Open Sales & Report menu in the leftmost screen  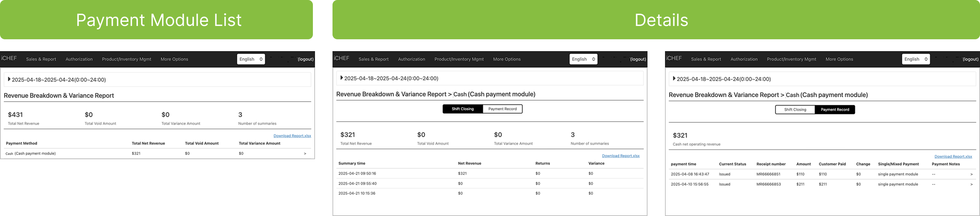tap(41, 59)
